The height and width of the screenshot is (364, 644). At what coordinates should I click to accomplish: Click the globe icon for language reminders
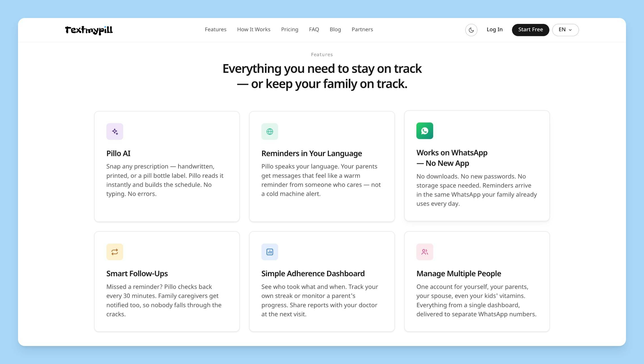point(270,131)
